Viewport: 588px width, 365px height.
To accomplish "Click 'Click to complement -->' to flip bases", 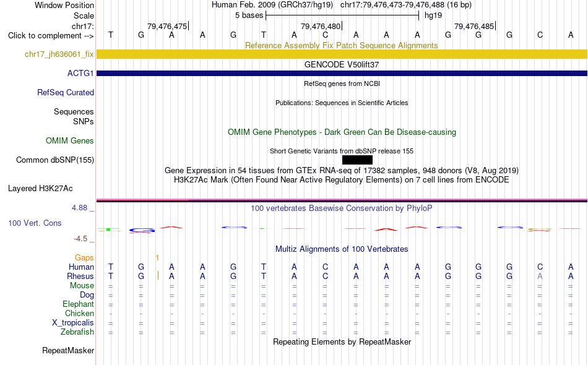I will coord(51,36).
